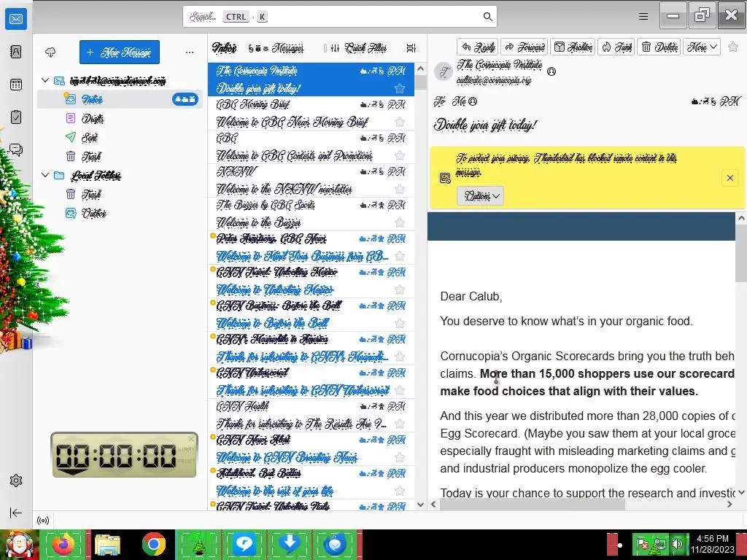
Task: Open the Mail space icon in the sidebar
Action: [x=16, y=18]
